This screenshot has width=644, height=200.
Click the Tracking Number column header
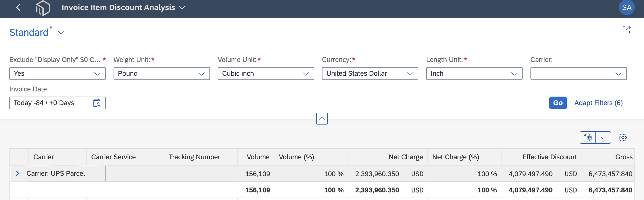[201, 157]
